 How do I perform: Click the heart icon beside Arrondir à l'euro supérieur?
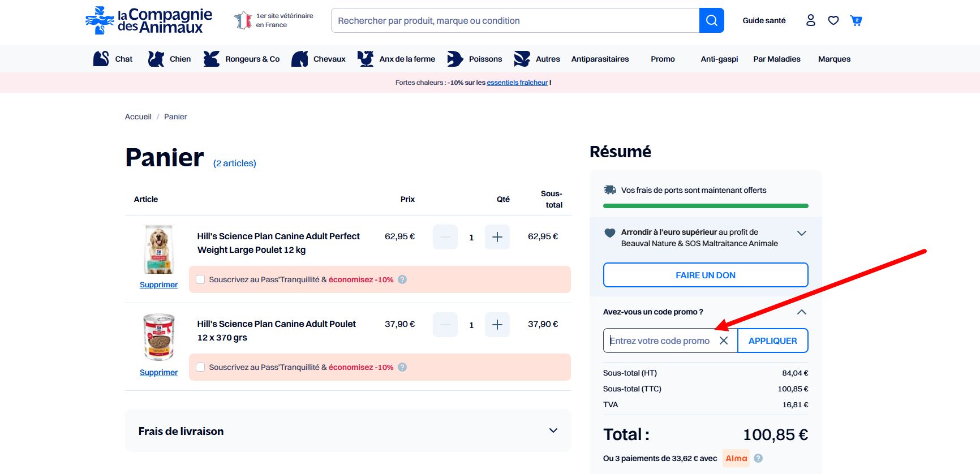click(610, 232)
